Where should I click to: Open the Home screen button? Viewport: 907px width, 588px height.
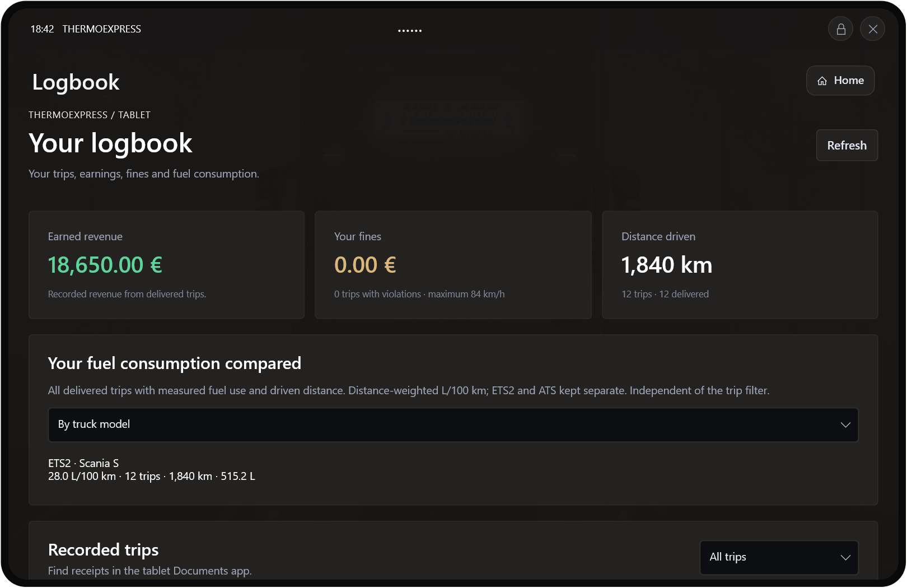(x=840, y=81)
